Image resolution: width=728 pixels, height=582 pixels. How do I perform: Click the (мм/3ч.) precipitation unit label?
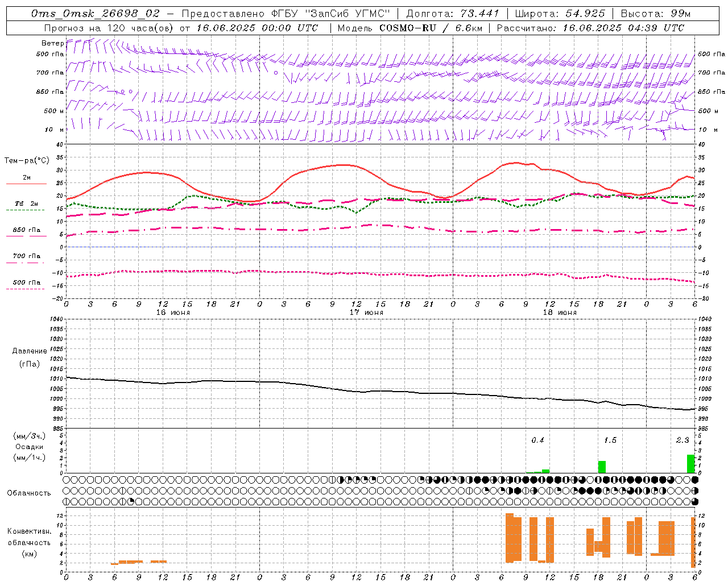30,436
